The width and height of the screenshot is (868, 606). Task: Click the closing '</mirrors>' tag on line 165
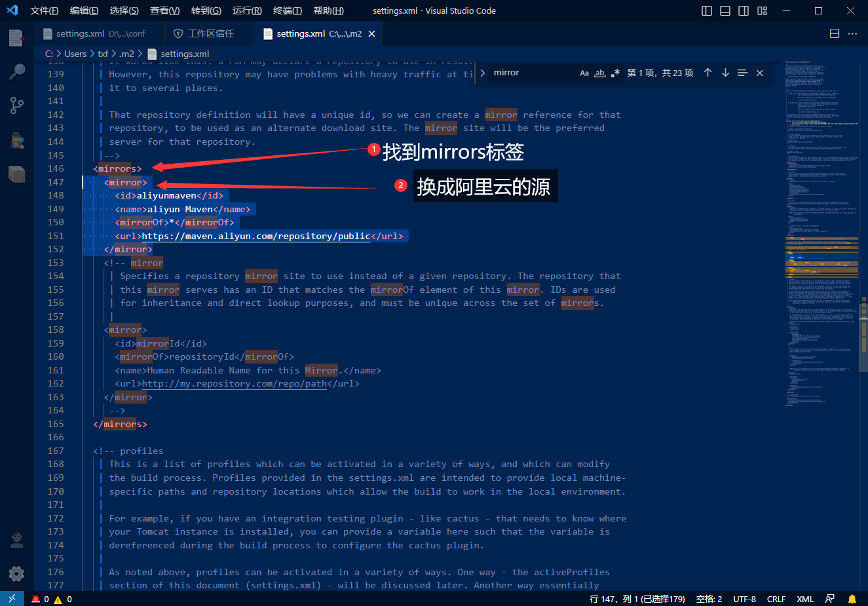[120, 424]
